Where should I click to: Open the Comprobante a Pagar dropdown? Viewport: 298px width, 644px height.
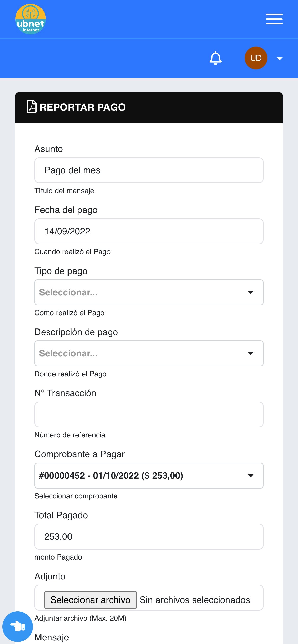(x=149, y=476)
